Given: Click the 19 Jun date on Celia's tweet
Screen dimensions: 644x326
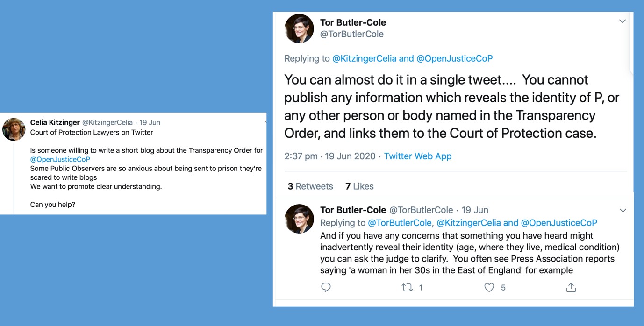Looking at the screenshot, I should 150,122.
